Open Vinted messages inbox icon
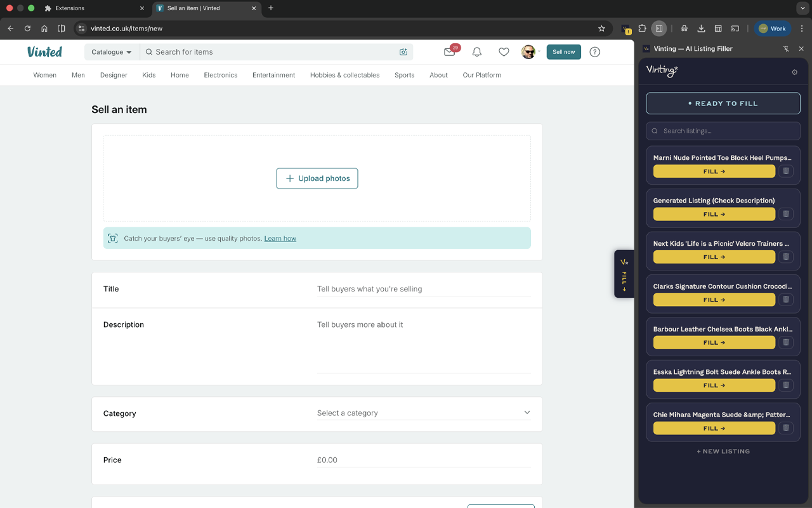Viewport: 812px width, 508px height. click(450, 52)
